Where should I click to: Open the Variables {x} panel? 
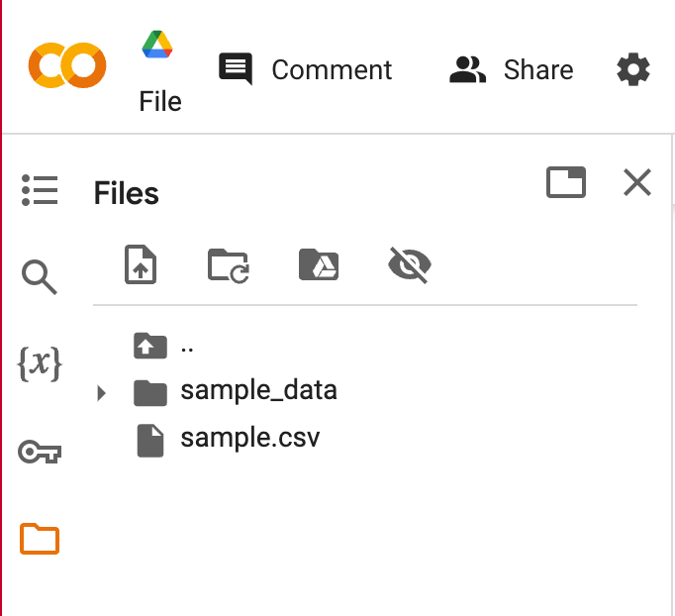coord(40,364)
